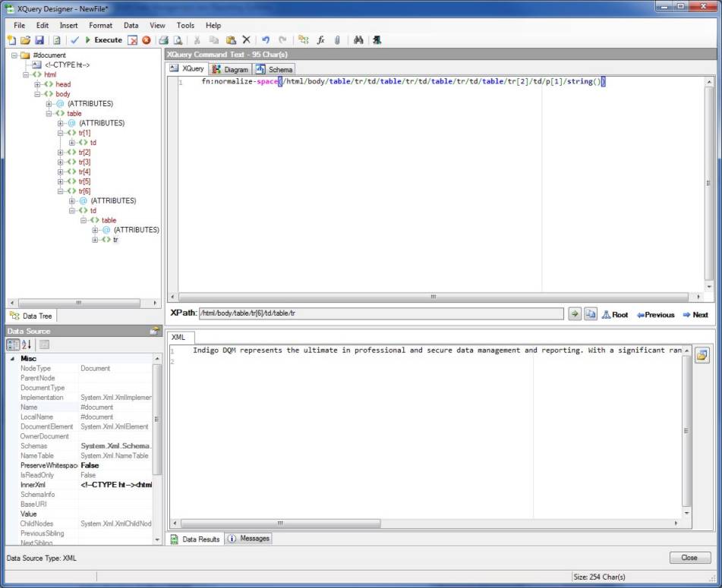722x588 pixels.
Task: Expand the tr[3] tree node
Action: tap(61, 162)
